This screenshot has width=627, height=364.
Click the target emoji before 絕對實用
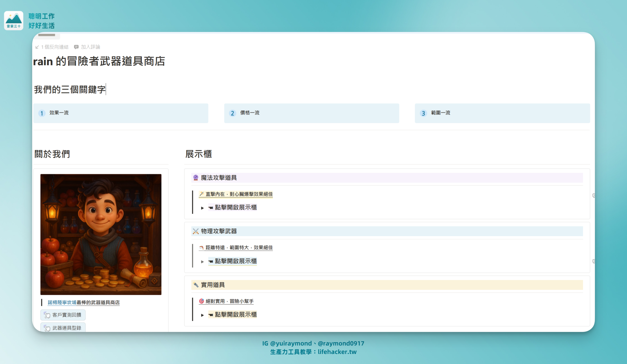tap(201, 301)
